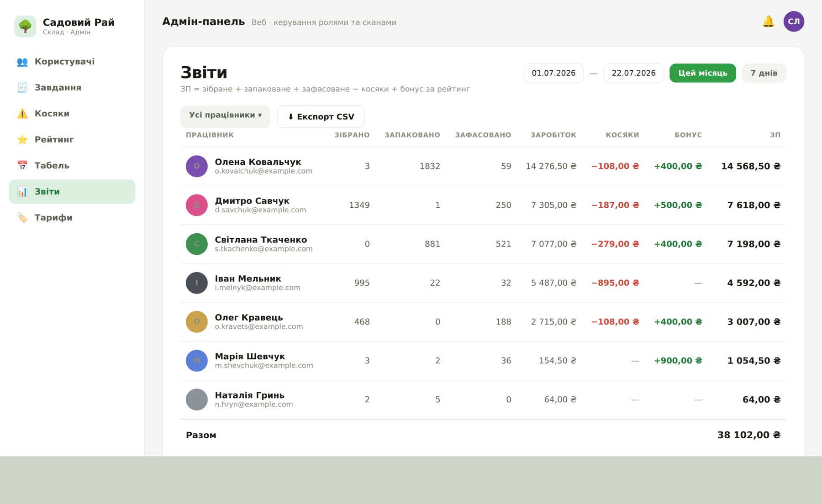
Task: Click Світлана Ткаченко's green avatar
Action: (x=197, y=244)
